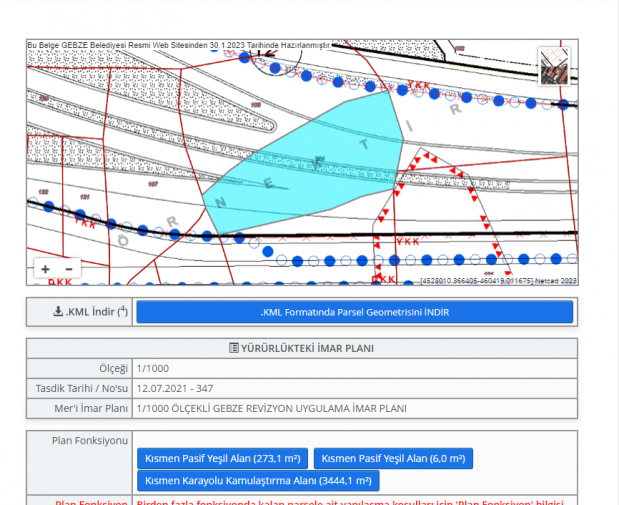Select Kısmen Pasif Yeşil Alan (273,1 m²)

222,458
